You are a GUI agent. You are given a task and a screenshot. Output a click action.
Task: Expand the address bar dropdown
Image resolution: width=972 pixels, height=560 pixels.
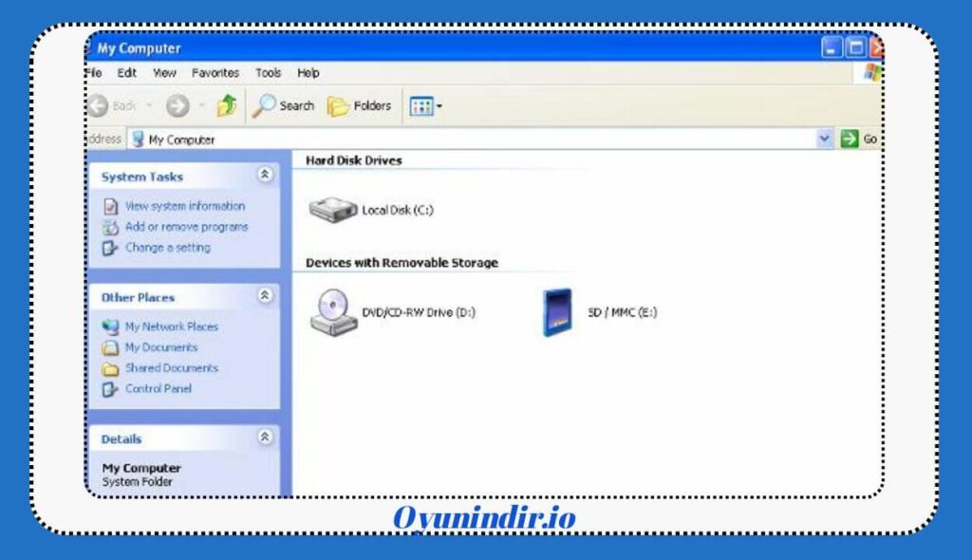pyautogui.click(x=824, y=139)
